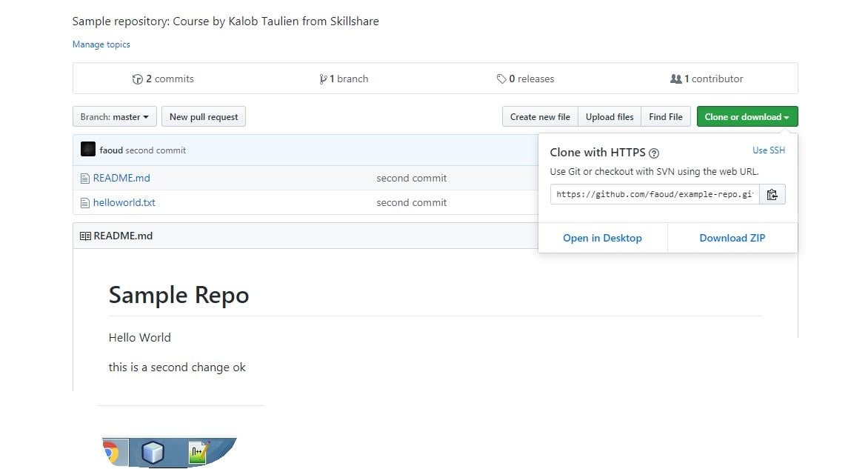Select the HTTPS clone URL field
This screenshot has width=868, height=469.
pyautogui.click(x=655, y=194)
